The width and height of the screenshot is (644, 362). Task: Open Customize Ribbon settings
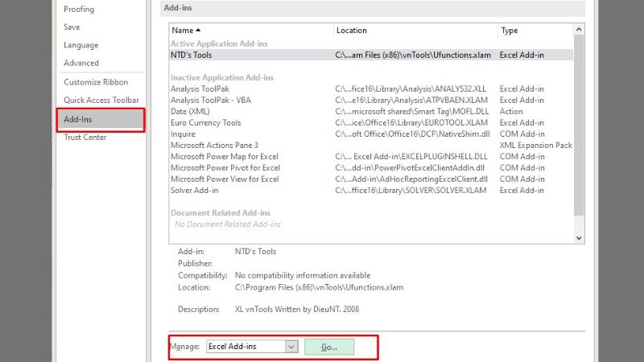coord(96,82)
